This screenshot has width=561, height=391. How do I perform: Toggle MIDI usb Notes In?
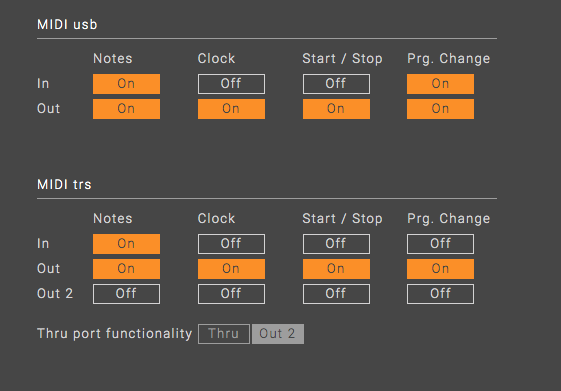point(126,84)
